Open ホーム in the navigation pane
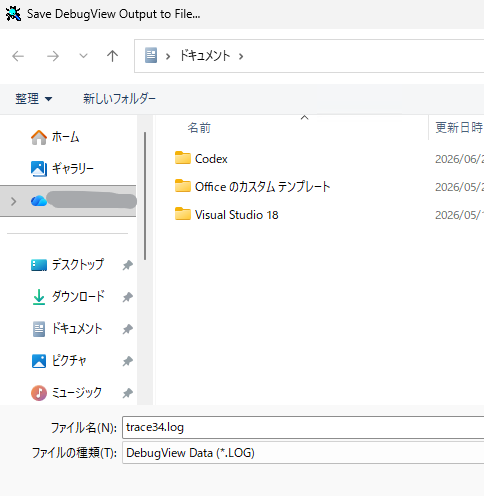The height and width of the screenshot is (496, 484). coord(65,137)
